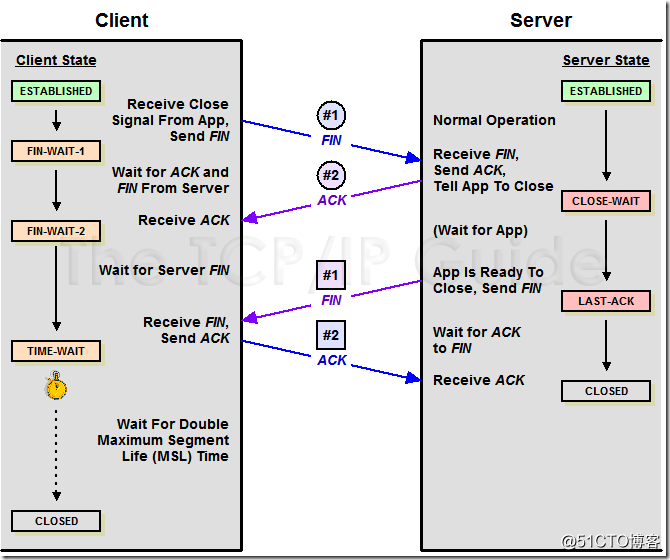Image resolution: width=670 pixels, height=560 pixels.
Task: Click 'Wait for Server FIN' text
Action: point(164,270)
